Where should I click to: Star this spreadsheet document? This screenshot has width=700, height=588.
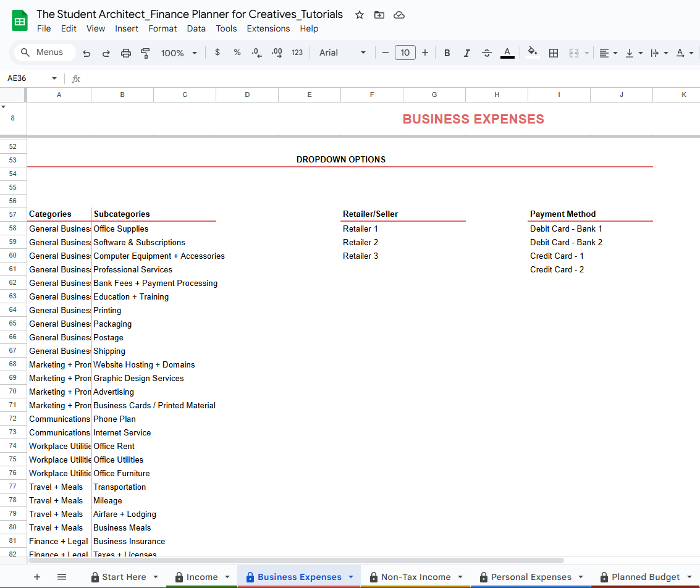pos(360,15)
